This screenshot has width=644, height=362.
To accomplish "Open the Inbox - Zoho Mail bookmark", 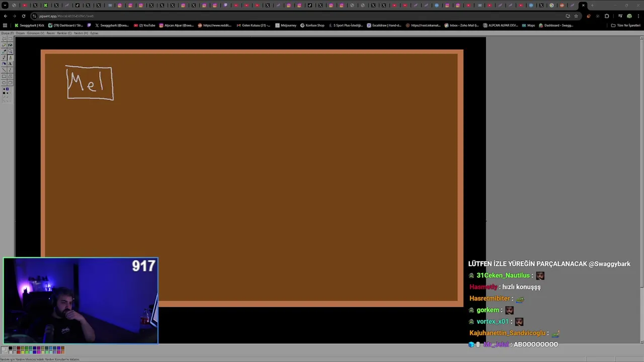I will [x=461, y=25].
